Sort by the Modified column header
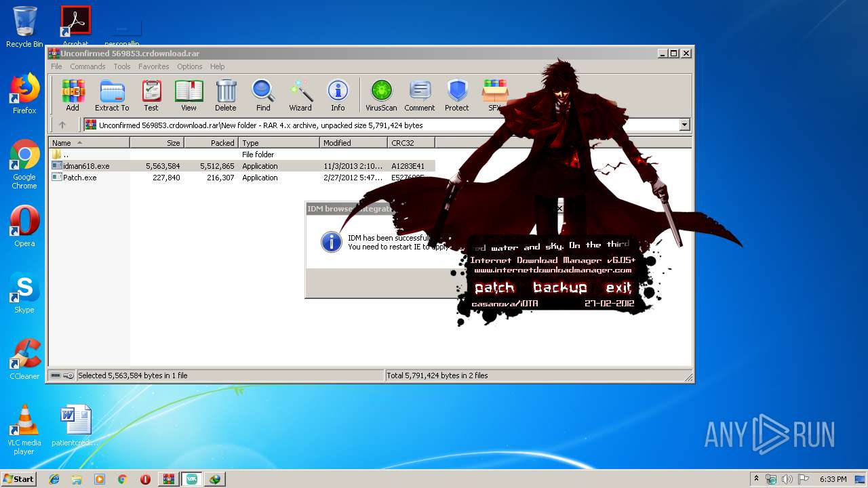This screenshot has width=868, height=488. (353, 143)
